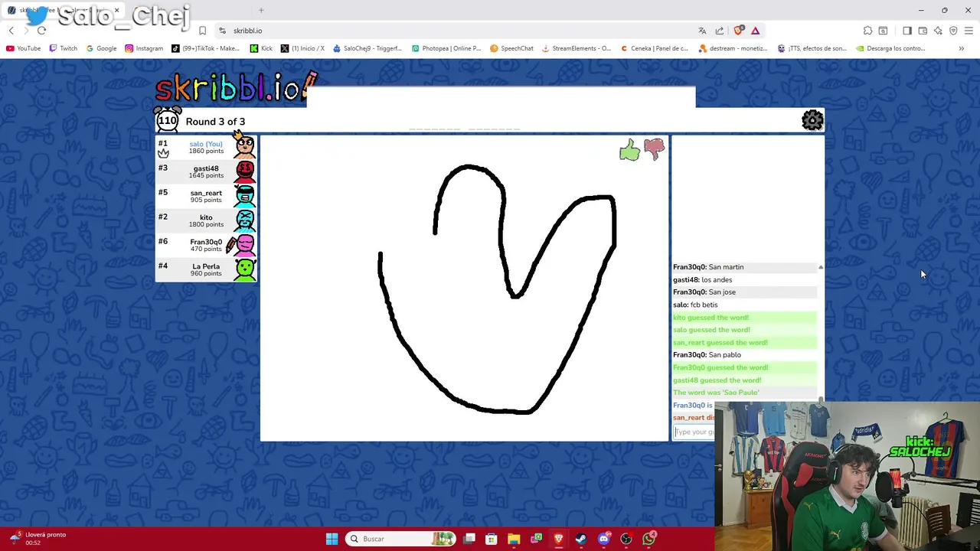Click the skribbl.io logo

(236, 88)
